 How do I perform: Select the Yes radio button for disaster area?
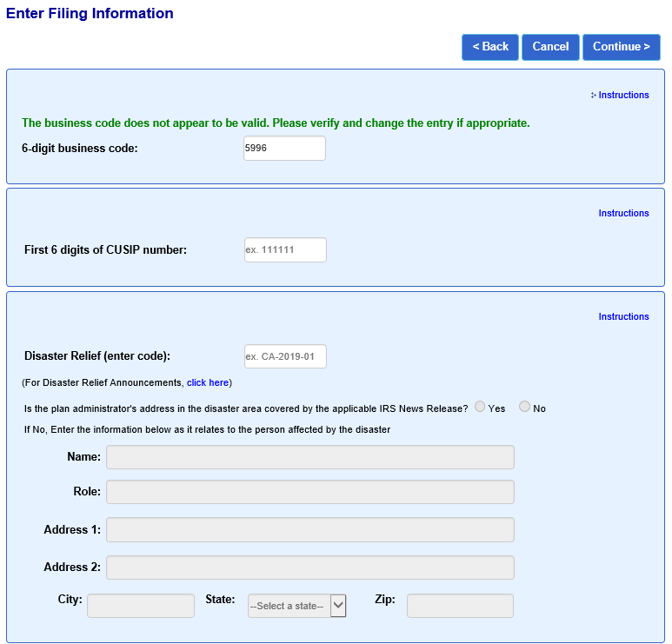click(480, 408)
